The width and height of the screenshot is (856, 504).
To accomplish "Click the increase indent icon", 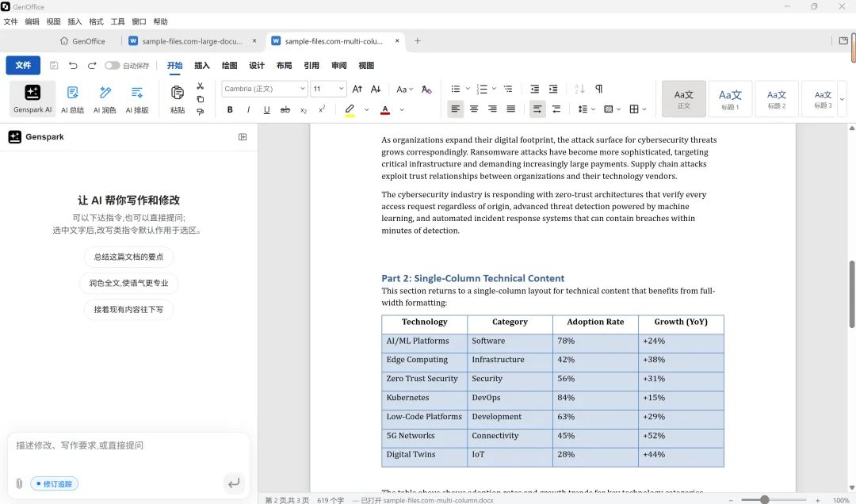I will pos(553,89).
